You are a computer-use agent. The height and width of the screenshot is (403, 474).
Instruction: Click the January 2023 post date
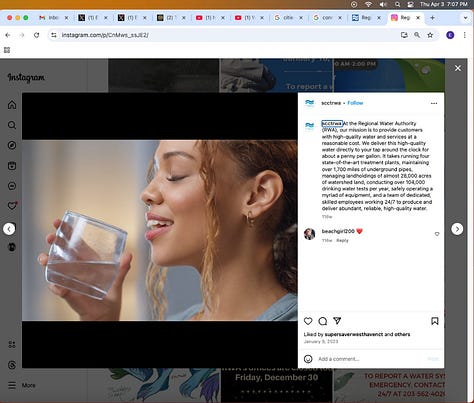point(321,341)
